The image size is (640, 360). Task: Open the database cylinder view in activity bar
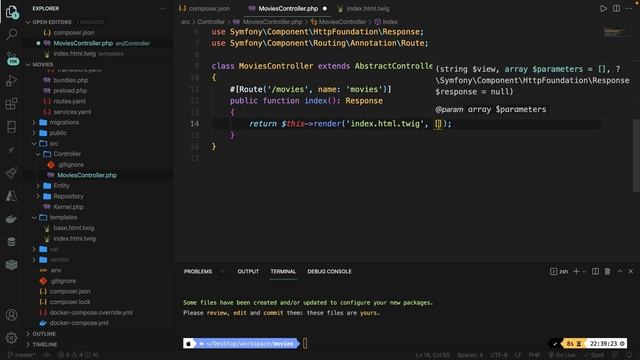click(x=11, y=242)
